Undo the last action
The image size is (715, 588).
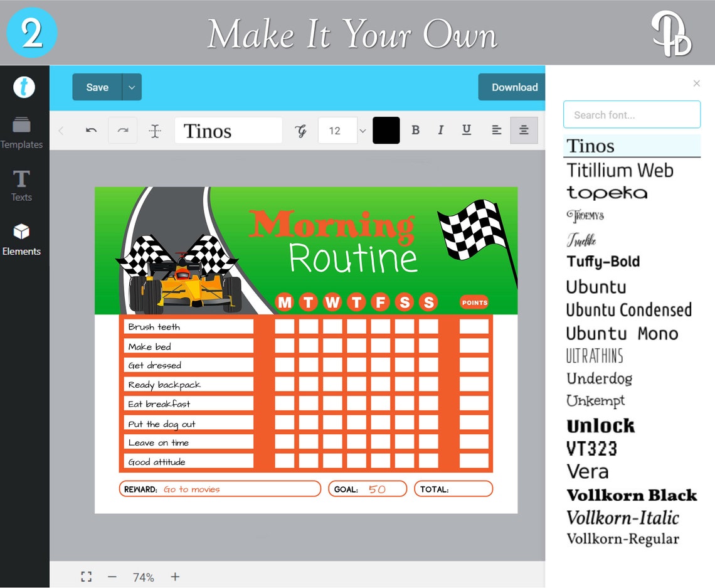pyautogui.click(x=92, y=130)
